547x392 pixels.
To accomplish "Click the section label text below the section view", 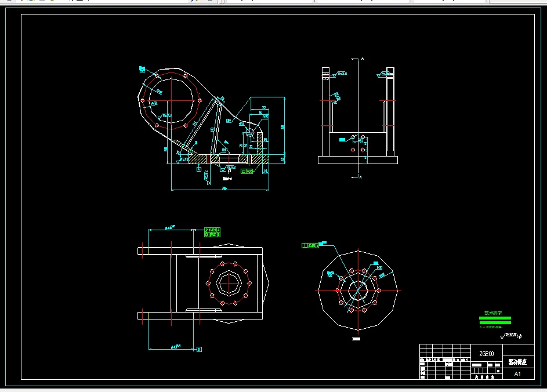I will pos(227,179).
